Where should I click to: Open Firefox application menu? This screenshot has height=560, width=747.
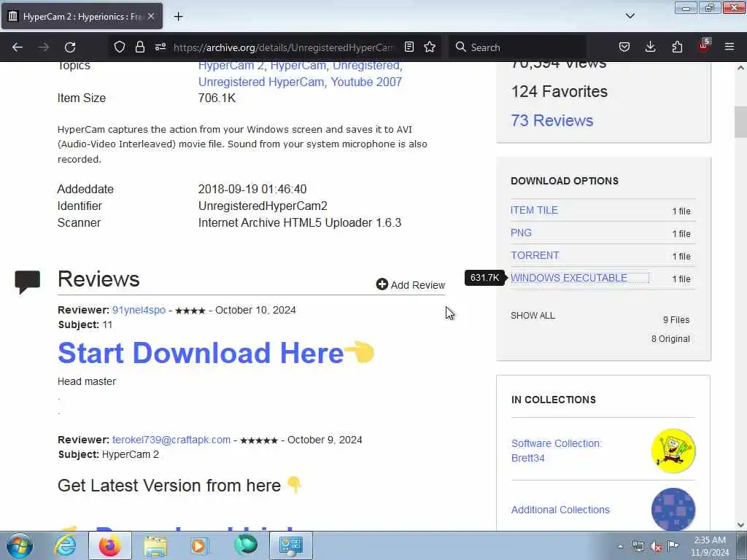click(729, 47)
